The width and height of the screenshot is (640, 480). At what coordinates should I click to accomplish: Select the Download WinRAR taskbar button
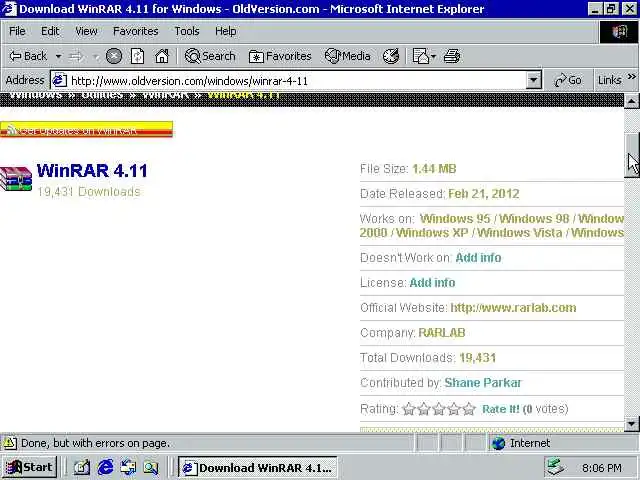[x=258, y=467]
